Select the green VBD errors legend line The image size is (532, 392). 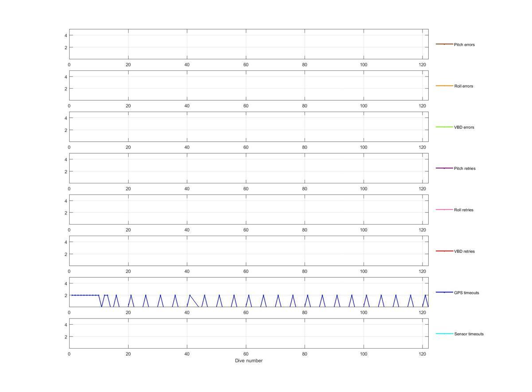[444, 127]
